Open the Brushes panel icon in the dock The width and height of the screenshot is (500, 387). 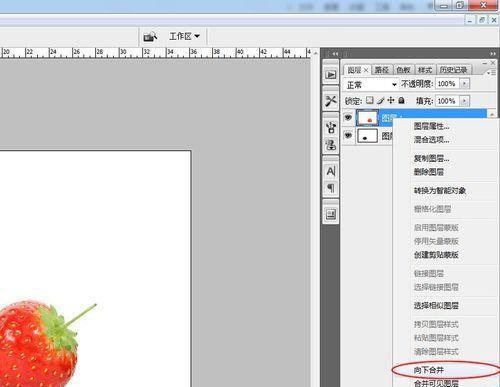[331, 127]
